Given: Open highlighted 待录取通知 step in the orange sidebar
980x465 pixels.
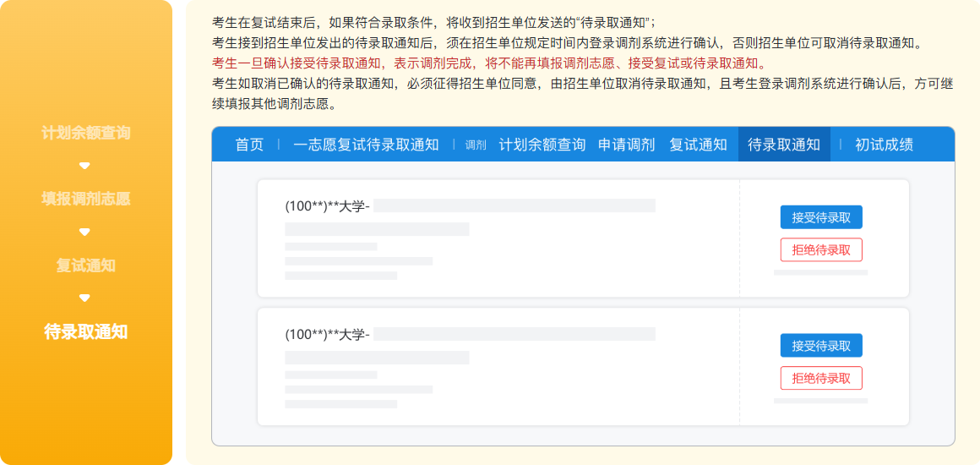Looking at the screenshot, I should coord(85,331).
